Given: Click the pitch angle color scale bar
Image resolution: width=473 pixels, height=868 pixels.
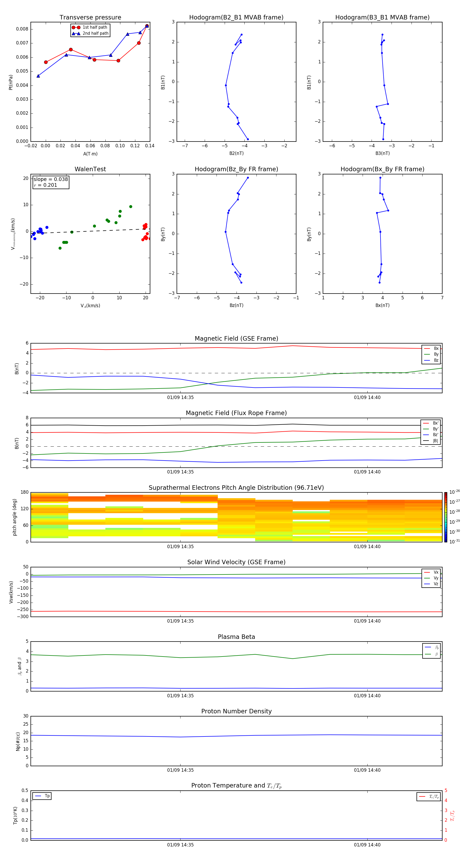Looking at the screenshot, I should tap(446, 517).
